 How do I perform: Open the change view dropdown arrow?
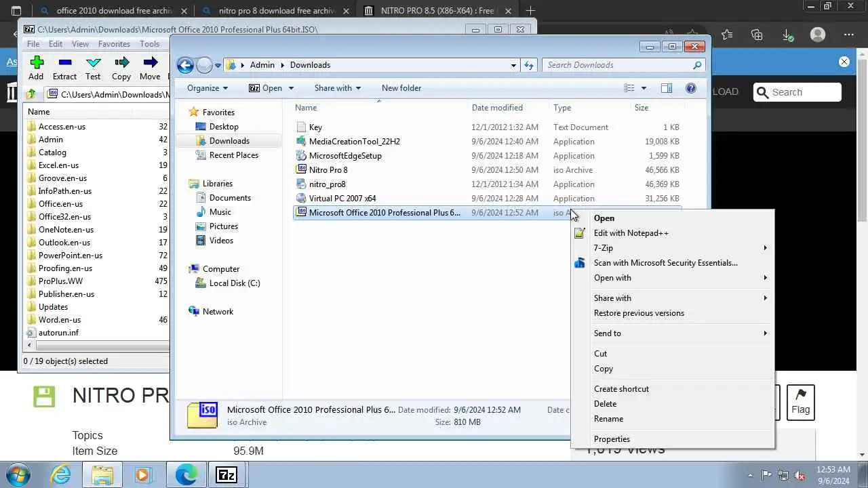tap(644, 88)
